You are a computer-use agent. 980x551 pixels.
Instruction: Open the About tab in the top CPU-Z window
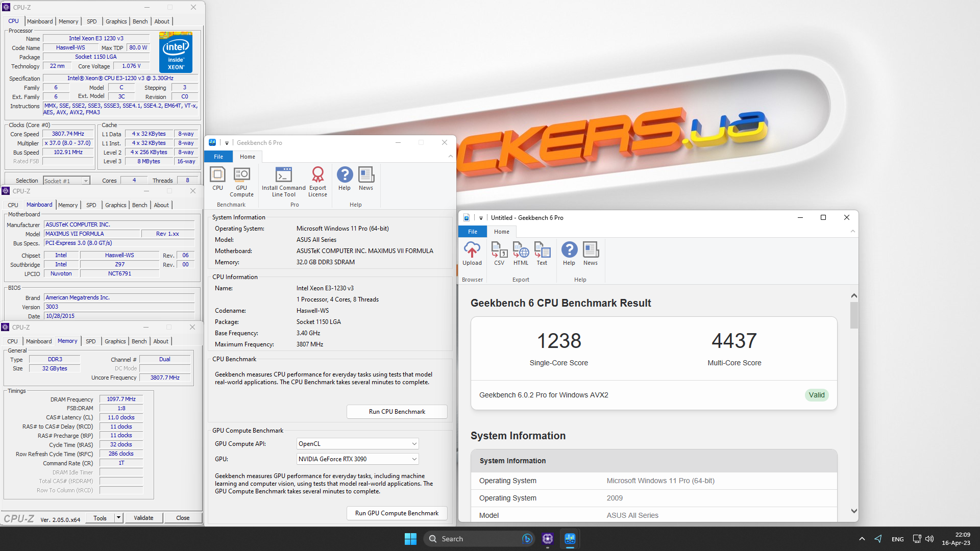coord(162,21)
